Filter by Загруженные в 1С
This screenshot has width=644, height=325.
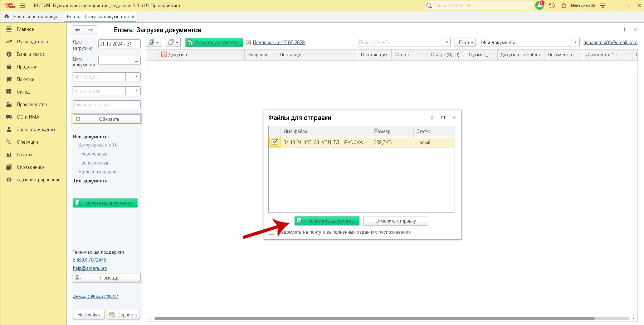[98, 145]
